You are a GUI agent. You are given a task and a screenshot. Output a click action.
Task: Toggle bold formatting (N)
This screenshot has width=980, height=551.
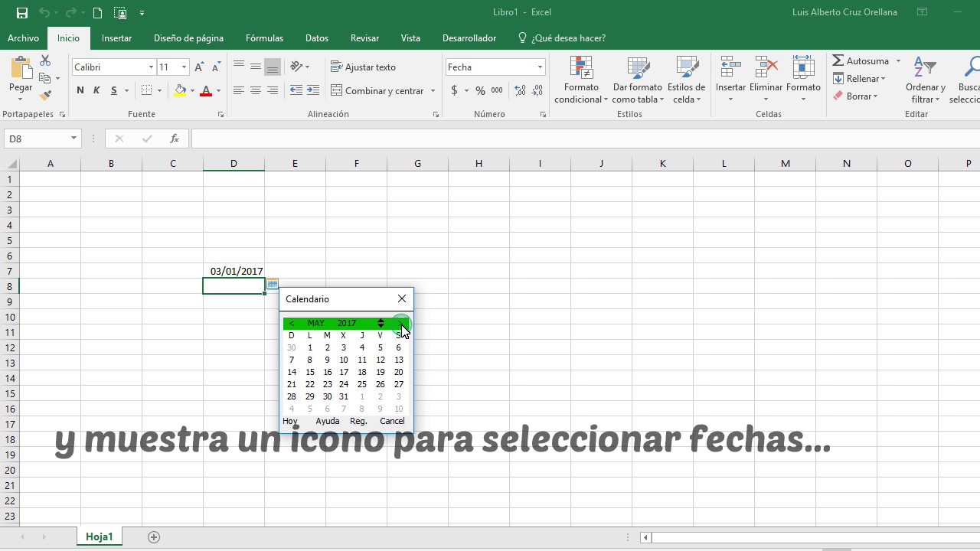(80, 90)
